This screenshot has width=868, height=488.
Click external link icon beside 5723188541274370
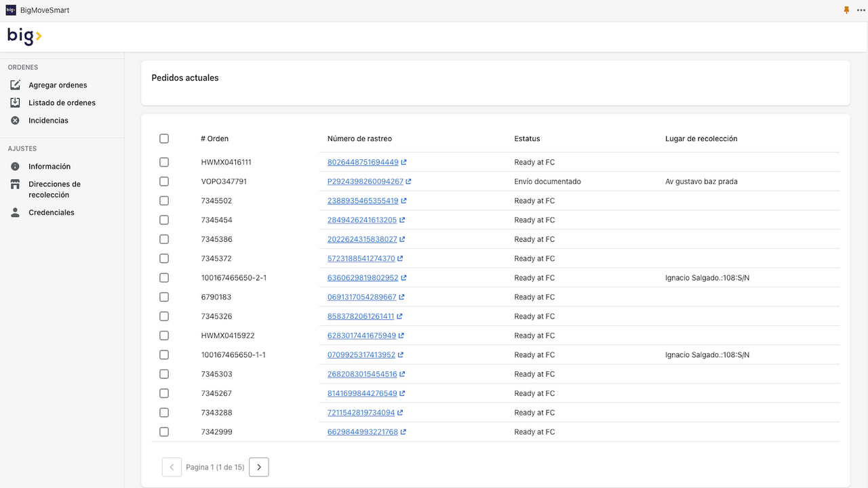pyautogui.click(x=401, y=259)
